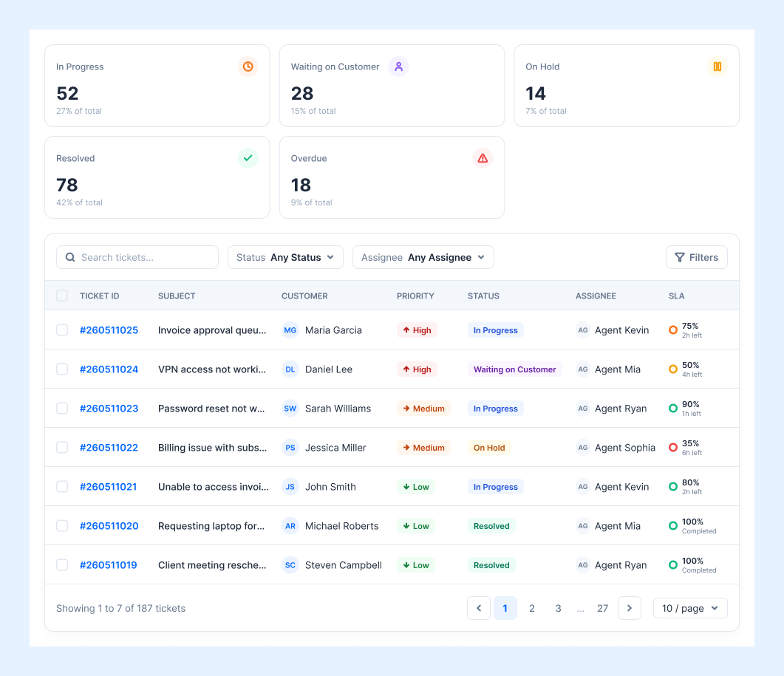Go to next page with right arrow
Image resolution: width=784 pixels, height=676 pixels.
(630, 608)
